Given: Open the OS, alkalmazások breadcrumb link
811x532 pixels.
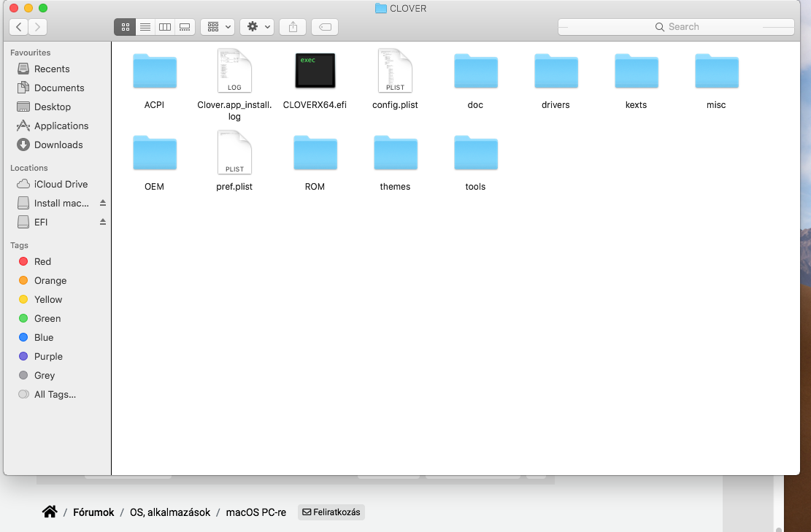Looking at the screenshot, I should click(x=170, y=512).
